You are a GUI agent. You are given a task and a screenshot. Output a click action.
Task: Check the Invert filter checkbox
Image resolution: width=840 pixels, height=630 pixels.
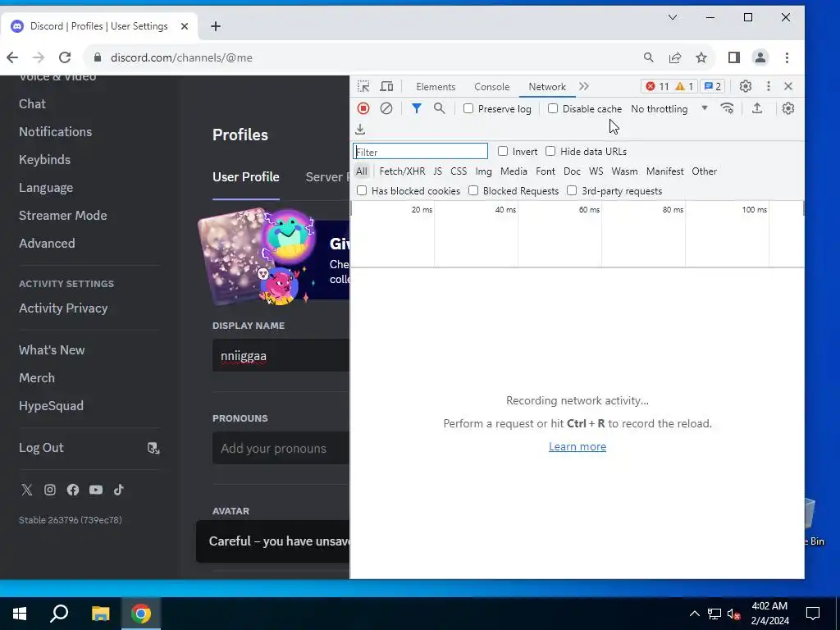click(503, 151)
